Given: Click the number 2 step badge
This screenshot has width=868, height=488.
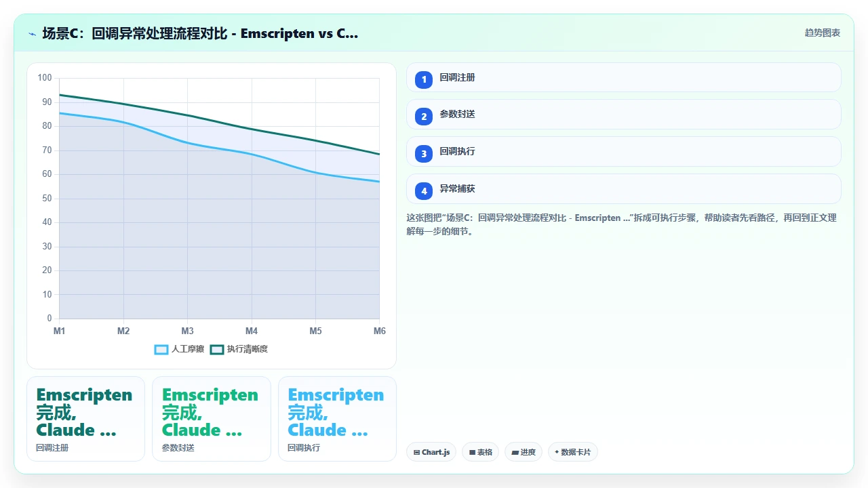Looking at the screenshot, I should tap(424, 117).
